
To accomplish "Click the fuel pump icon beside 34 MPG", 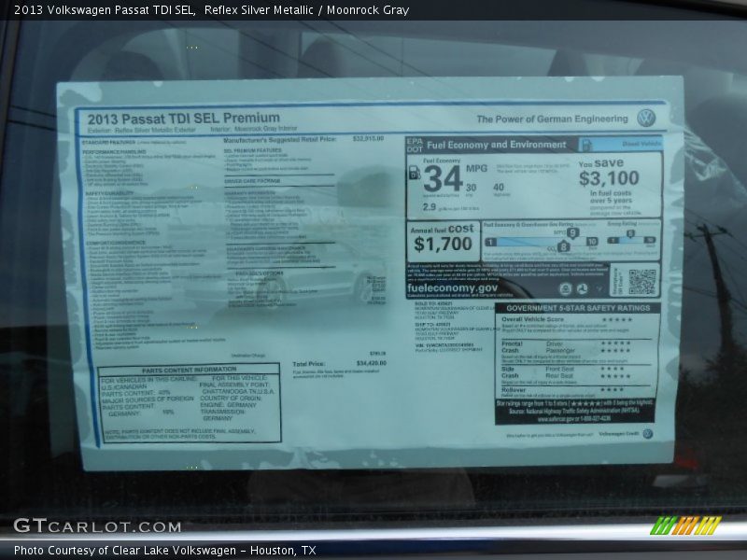I will click(414, 173).
